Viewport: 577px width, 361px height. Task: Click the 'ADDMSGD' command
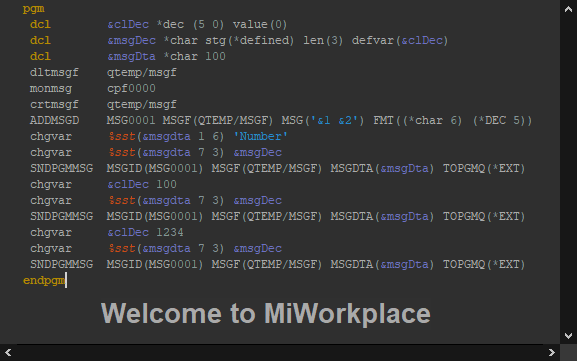point(54,121)
